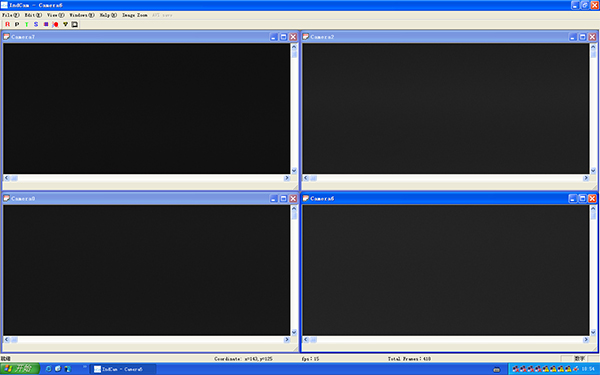
Task: Click the black frame capture toolbar icon
Action: [x=75, y=24]
